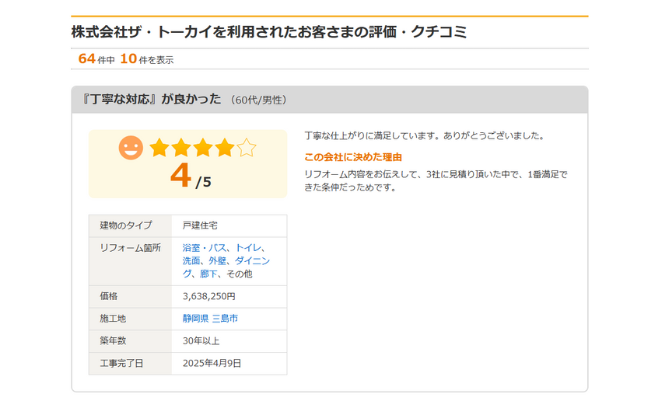Click the orange smiley face icon
The width and height of the screenshot is (650, 400).
(131, 148)
